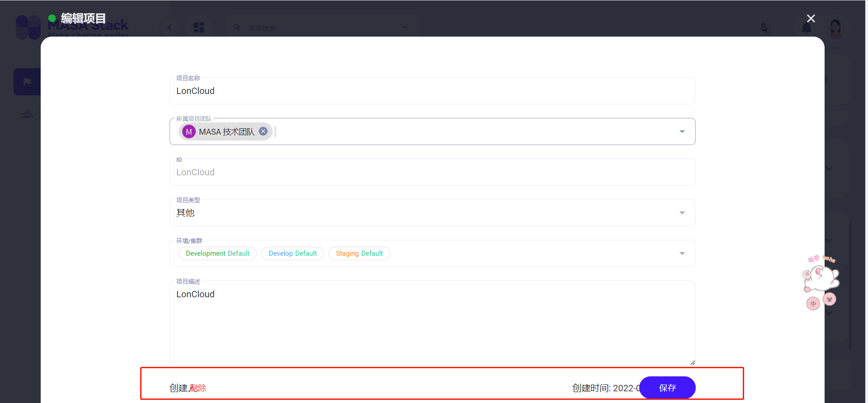This screenshot has height=403, width=868.
Task: Click the MASA 技术团队 chip label
Action: click(227, 132)
